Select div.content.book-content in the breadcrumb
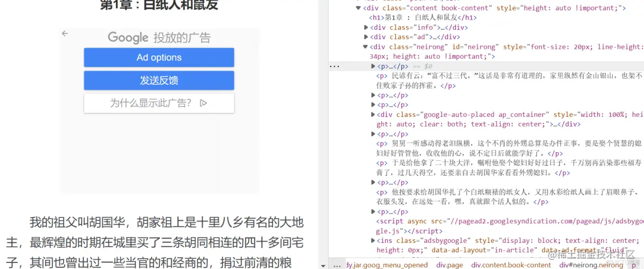 point(511,265)
